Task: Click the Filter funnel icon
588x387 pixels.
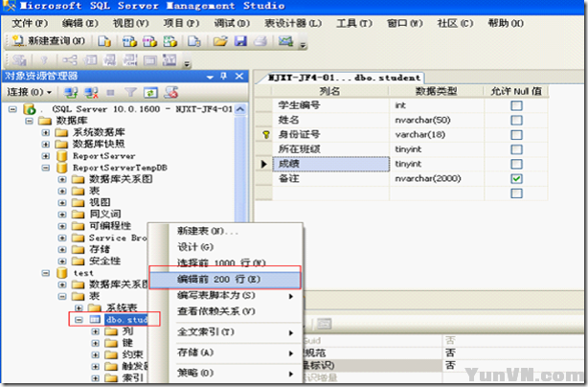Action: click(x=130, y=92)
